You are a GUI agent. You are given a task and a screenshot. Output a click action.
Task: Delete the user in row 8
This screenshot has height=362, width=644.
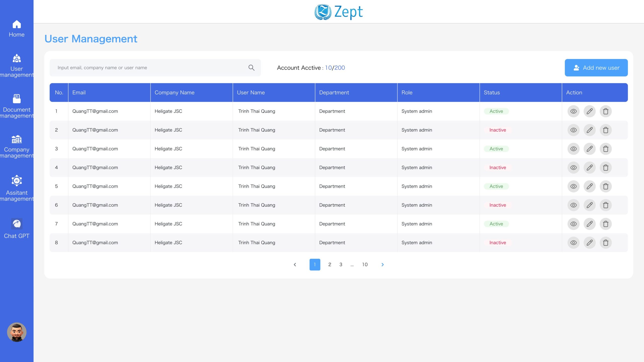pos(606,243)
